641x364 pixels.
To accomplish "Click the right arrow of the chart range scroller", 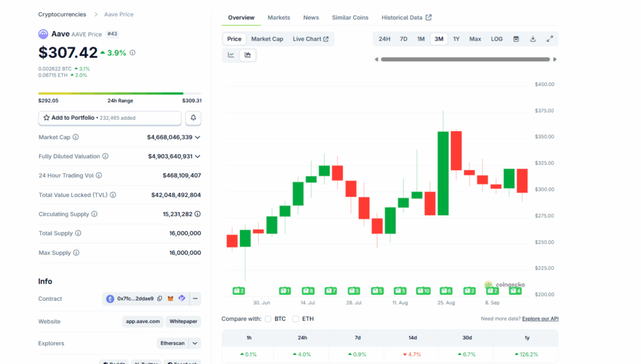I will click(x=555, y=60).
